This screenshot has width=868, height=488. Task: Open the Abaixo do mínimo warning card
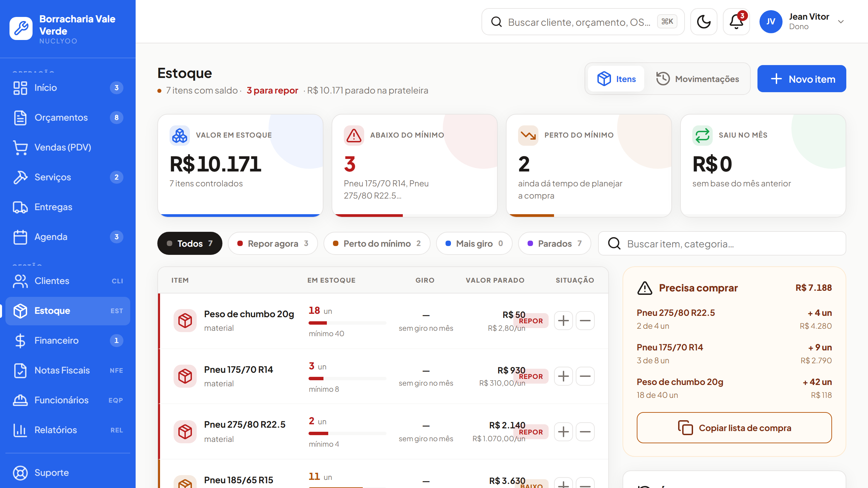tap(415, 165)
